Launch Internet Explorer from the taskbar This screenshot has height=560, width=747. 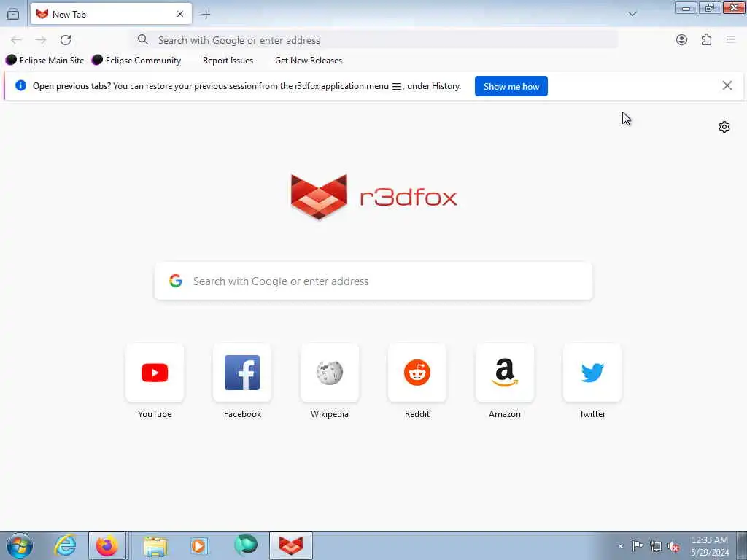point(65,545)
